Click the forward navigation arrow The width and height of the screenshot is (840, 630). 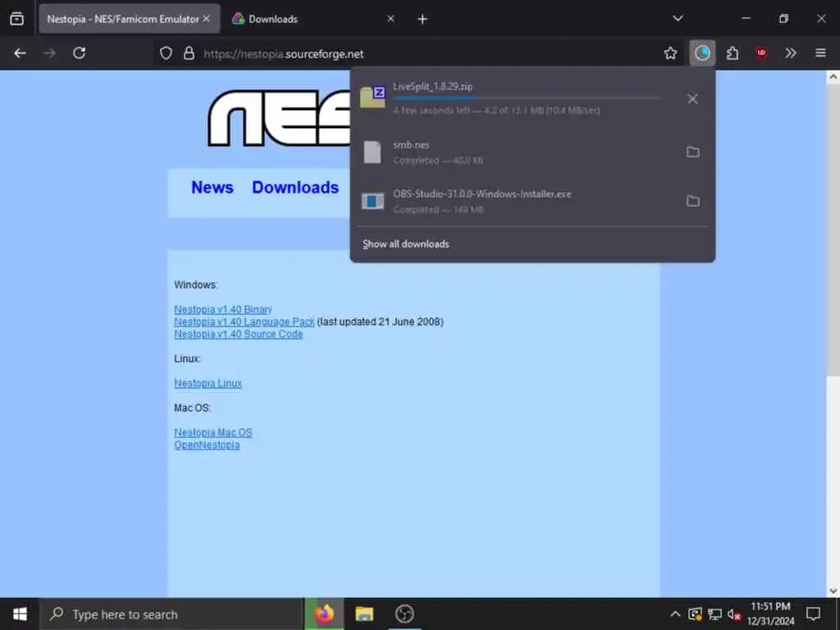[49, 53]
